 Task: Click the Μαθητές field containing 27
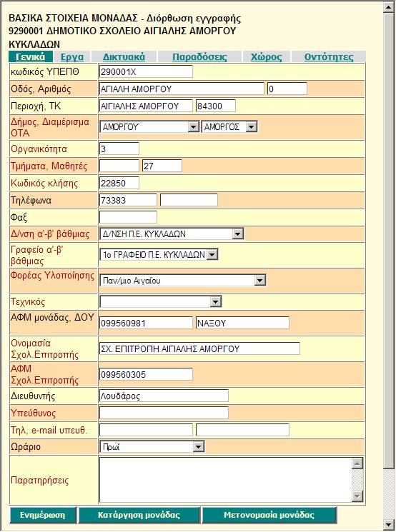(x=162, y=166)
